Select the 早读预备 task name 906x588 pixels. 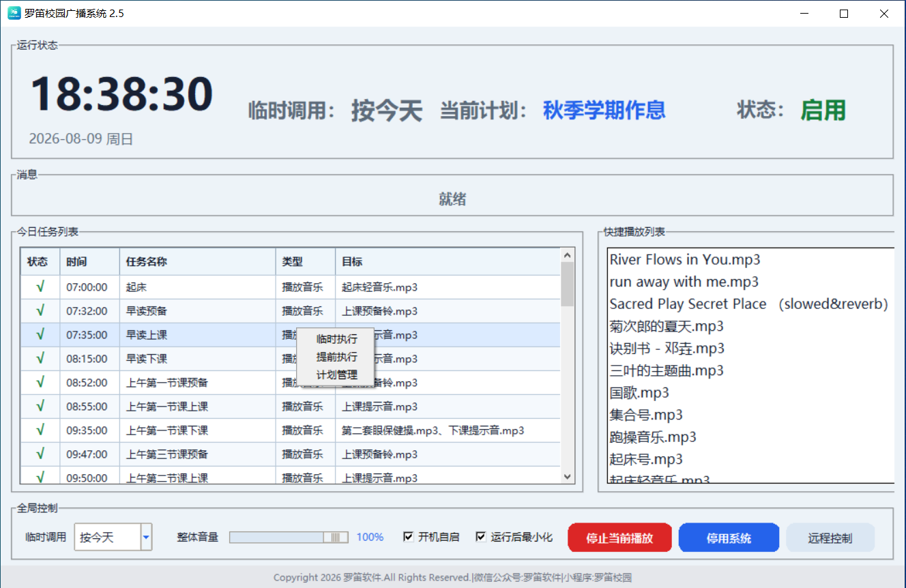(x=147, y=311)
